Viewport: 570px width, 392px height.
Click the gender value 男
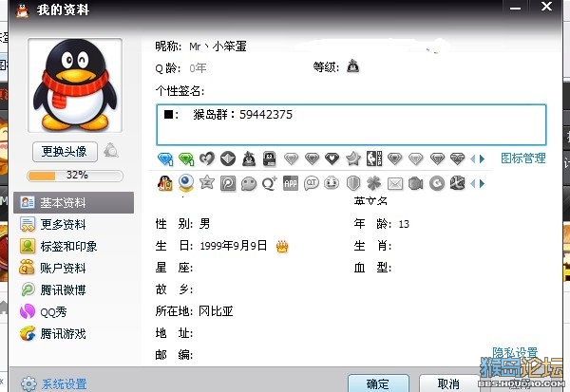pyautogui.click(x=204, y=224)
